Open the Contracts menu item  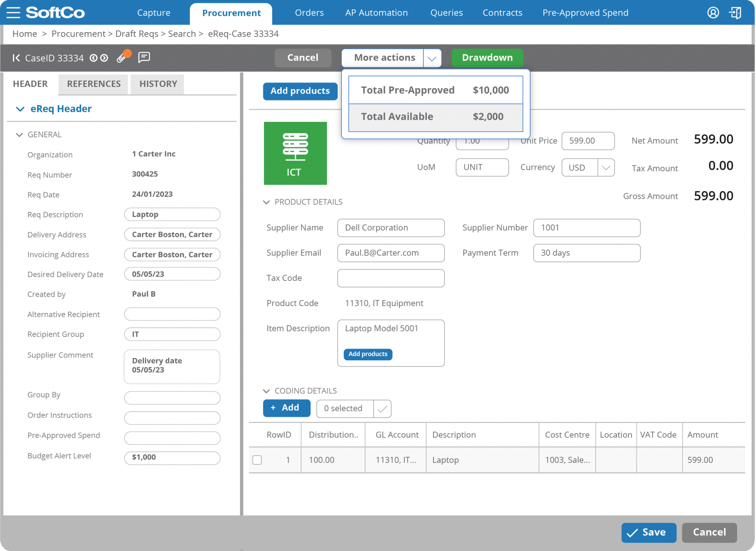[502, 12]
